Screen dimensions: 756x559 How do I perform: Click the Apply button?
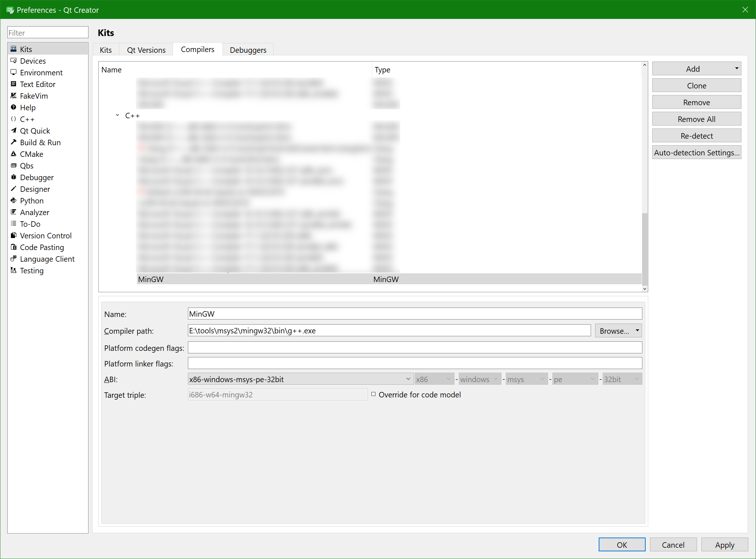pyautogui.click(x=724, y=544)
